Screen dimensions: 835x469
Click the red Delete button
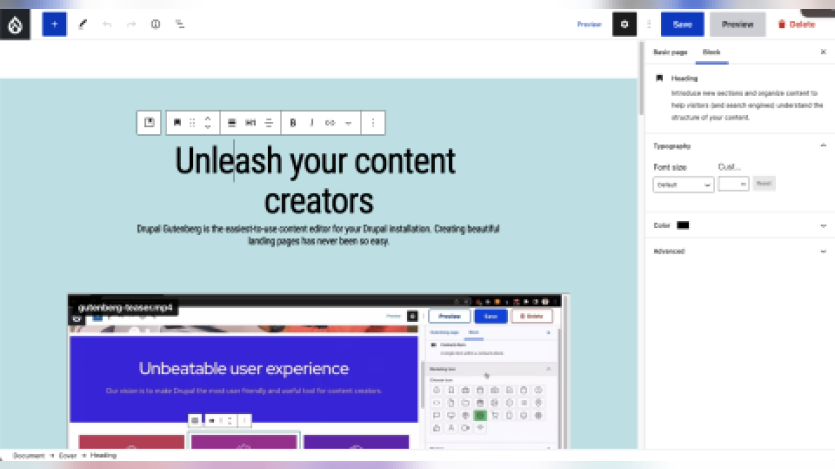[797, 24]
